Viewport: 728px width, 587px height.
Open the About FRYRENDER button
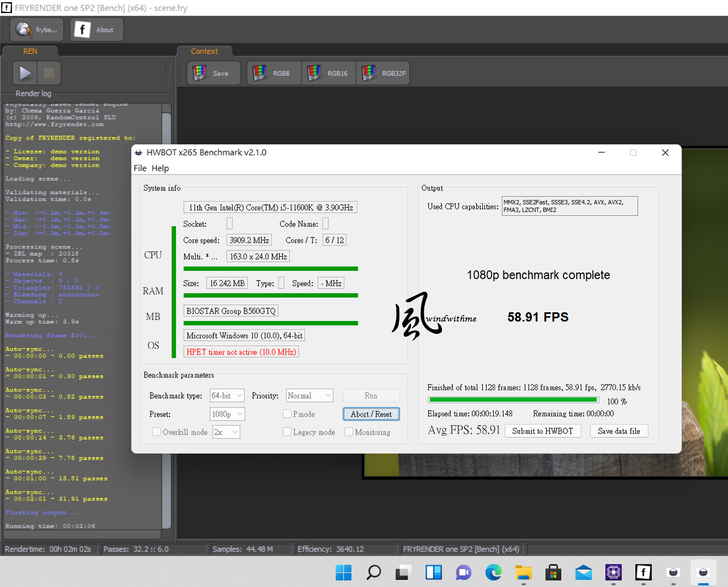95,29
